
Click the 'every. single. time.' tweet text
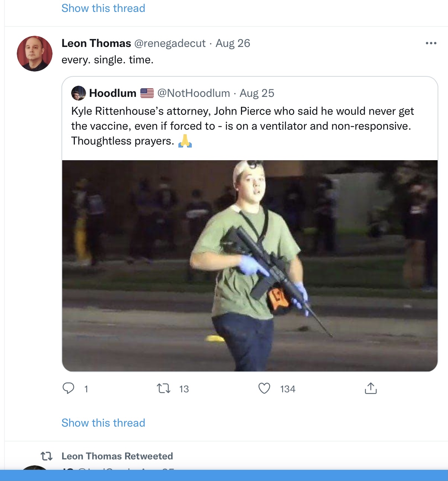pos(108,60)
